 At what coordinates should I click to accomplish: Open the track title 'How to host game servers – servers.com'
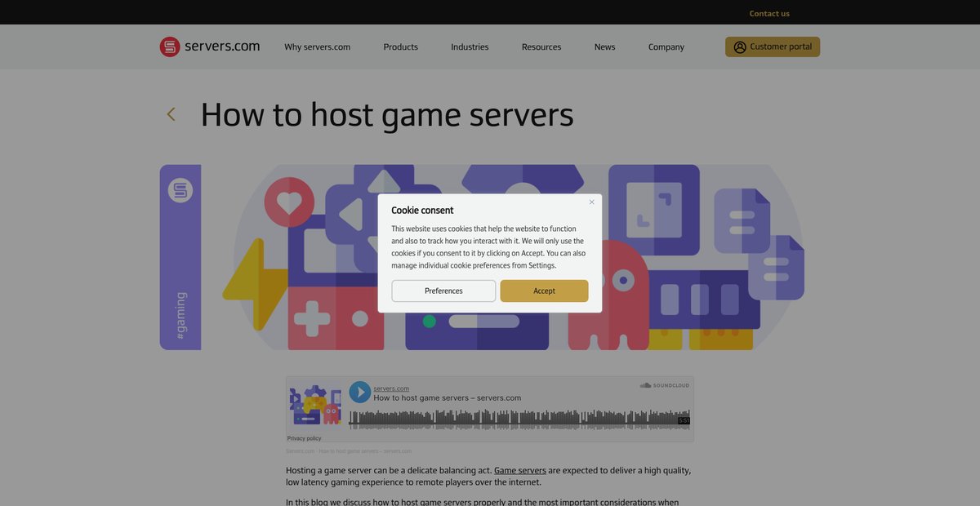tap(448, 398)
